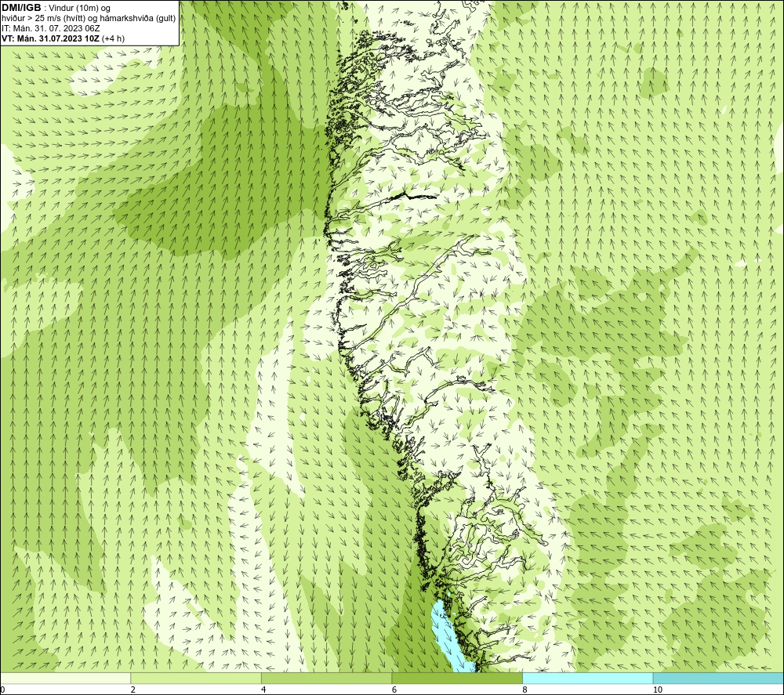Screen dimensions: 784x695
Task: Click the legend scale label 8
Action: (524, 690)
